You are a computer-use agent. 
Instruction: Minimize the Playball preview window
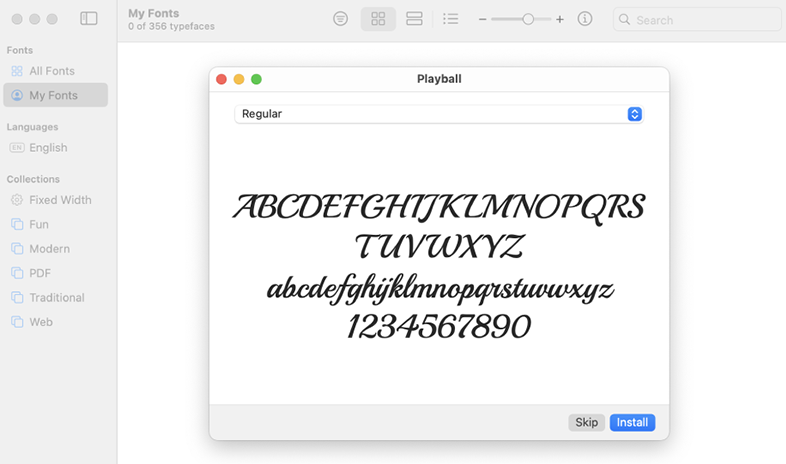click(239, 79)
